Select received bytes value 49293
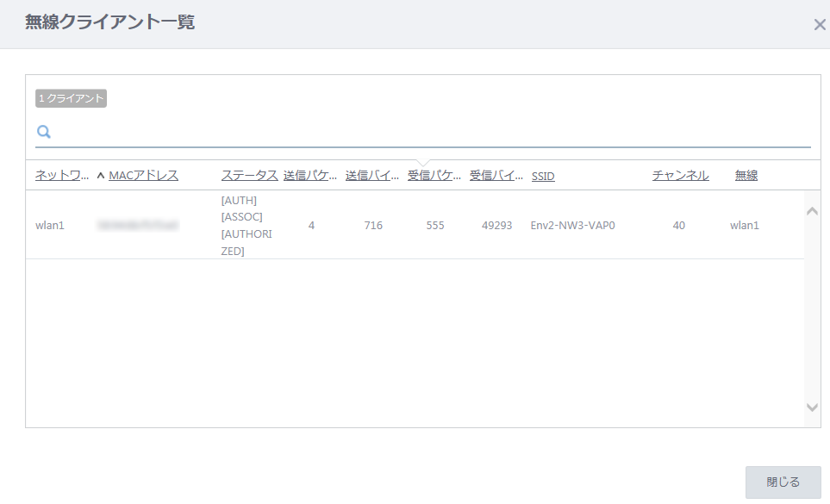The height and width of the screenshot is (504, 830). coord(497,226)
